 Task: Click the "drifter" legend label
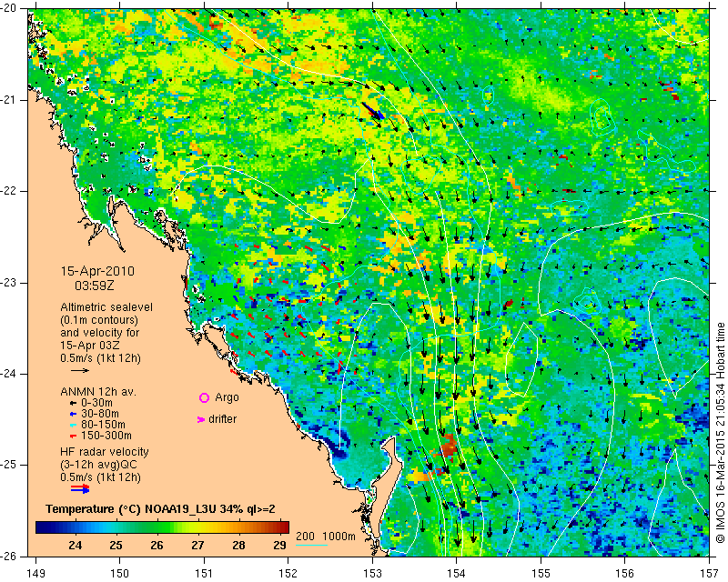pos(222,419)
